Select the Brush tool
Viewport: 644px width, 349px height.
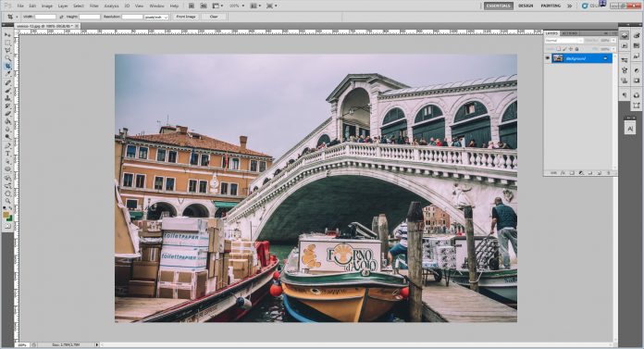(x=7, y=91)
